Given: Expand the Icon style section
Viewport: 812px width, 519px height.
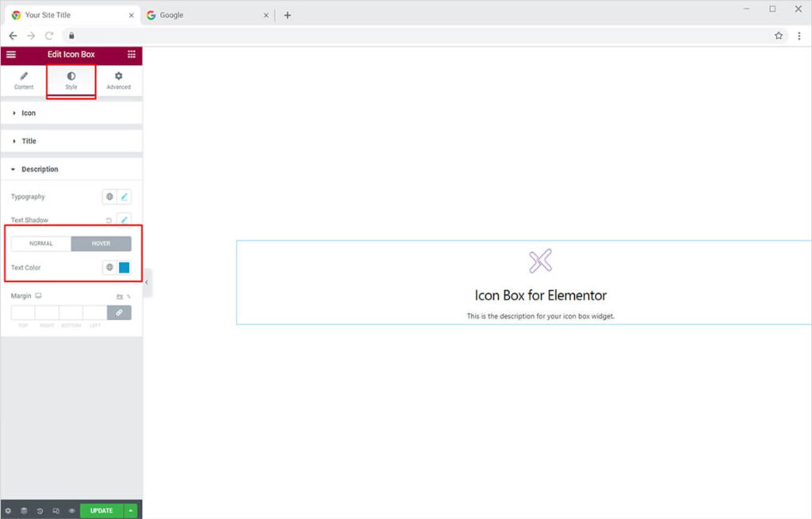Looking at the screenshot, I should coord(29,113).
